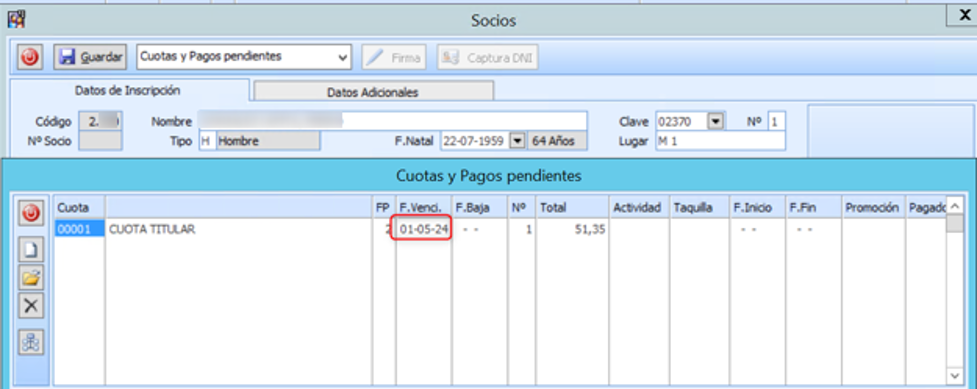The height and width of the screenshot is (389, 977).
Task: Click the open folder icon in sidebar
Action: pyautogui.click(x=31, y=277)
